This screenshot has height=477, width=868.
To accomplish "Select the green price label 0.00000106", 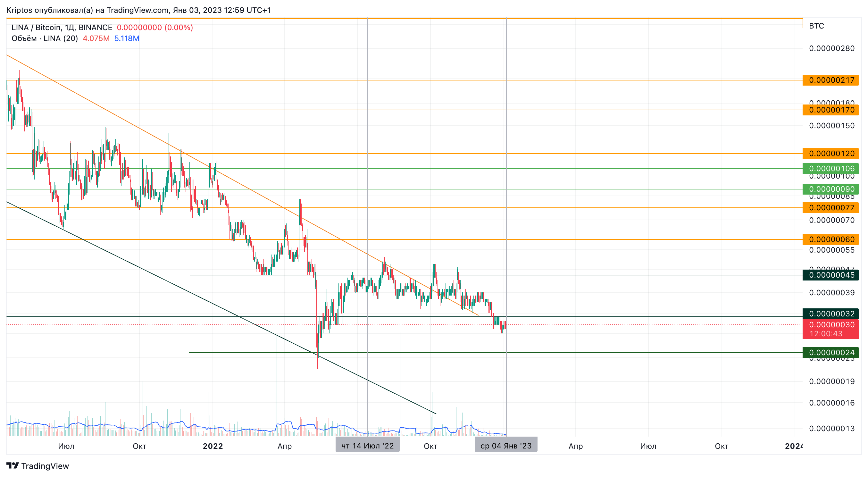I will 830,169.
